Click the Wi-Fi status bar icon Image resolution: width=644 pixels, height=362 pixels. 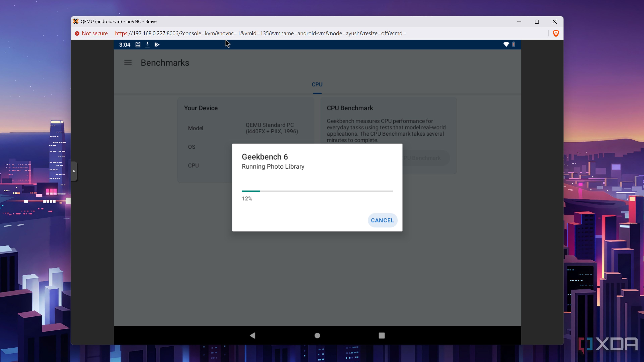point(506,44)
